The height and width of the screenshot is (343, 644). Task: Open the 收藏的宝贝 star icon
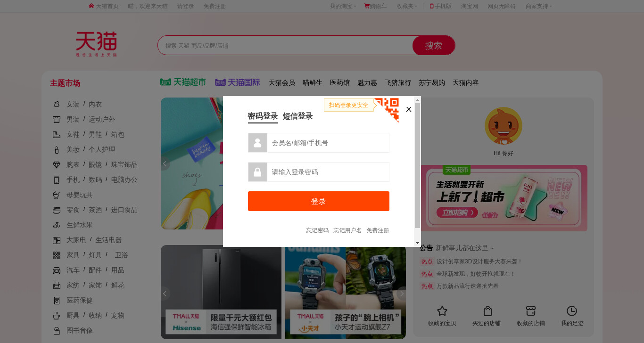(x=442, y=311)
